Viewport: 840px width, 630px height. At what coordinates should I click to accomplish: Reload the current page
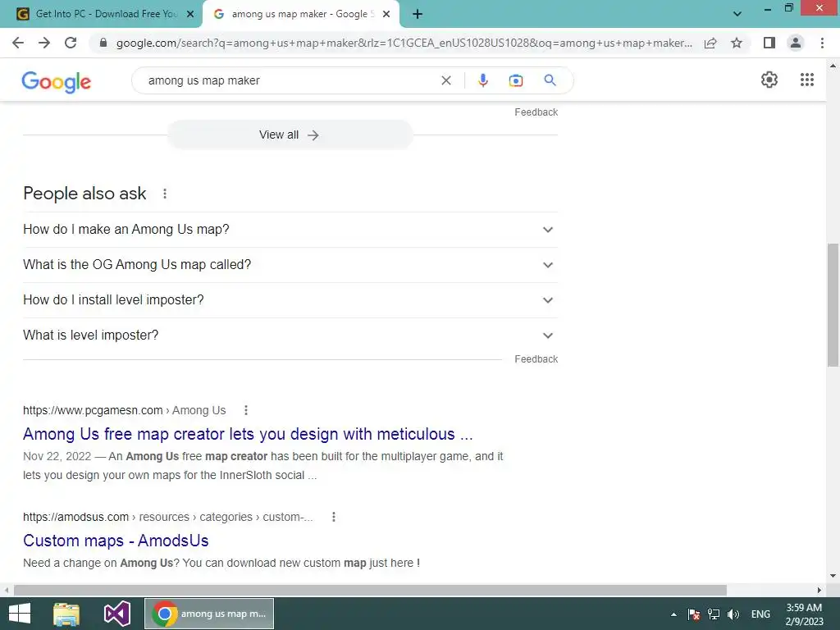(71, 43)
